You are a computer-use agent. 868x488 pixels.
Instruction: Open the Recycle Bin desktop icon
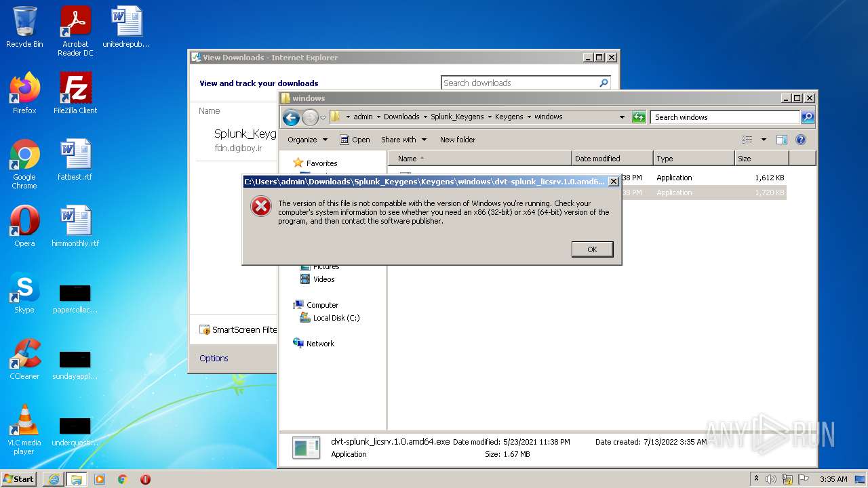coord(24,27)
